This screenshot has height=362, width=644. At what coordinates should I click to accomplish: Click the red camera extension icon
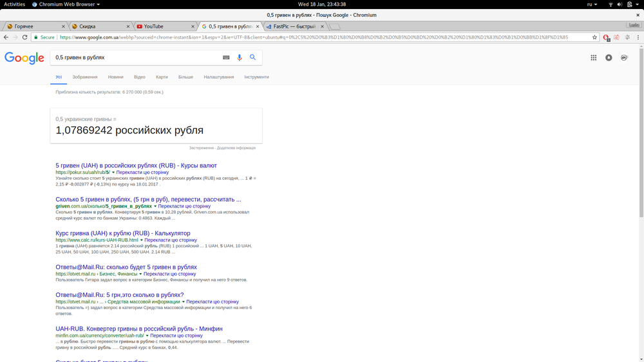[x=616, y=37]
